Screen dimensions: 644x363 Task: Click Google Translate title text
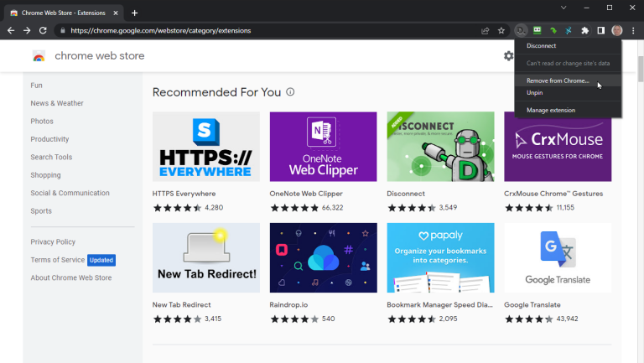pyautogui.click(x=532, y=304)
